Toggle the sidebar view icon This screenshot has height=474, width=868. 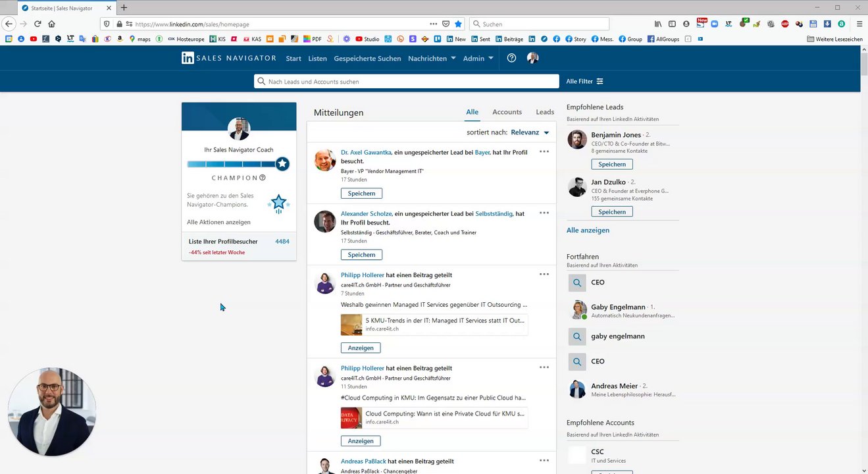click(672, 24)
